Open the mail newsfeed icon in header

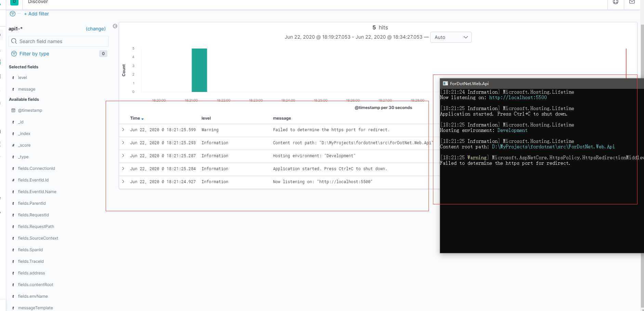coord(632,2)
